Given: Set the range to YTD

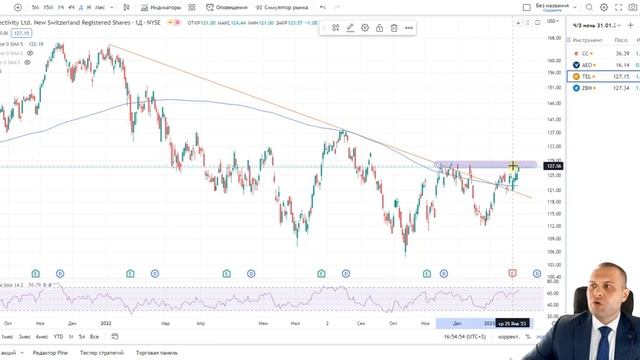Looking at the screenshot, I should [58, 337].
